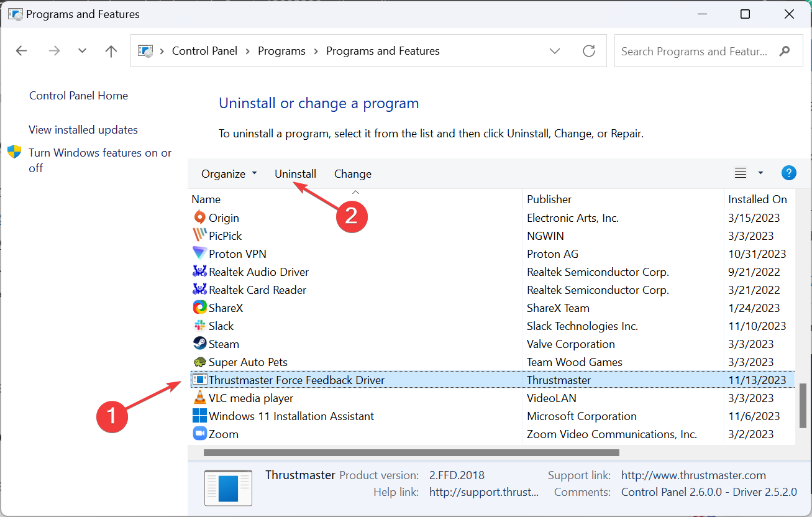Click the Electronic Arts, Inc. publisher cell
Screen dimensions: 812x517
coord(573,218)
